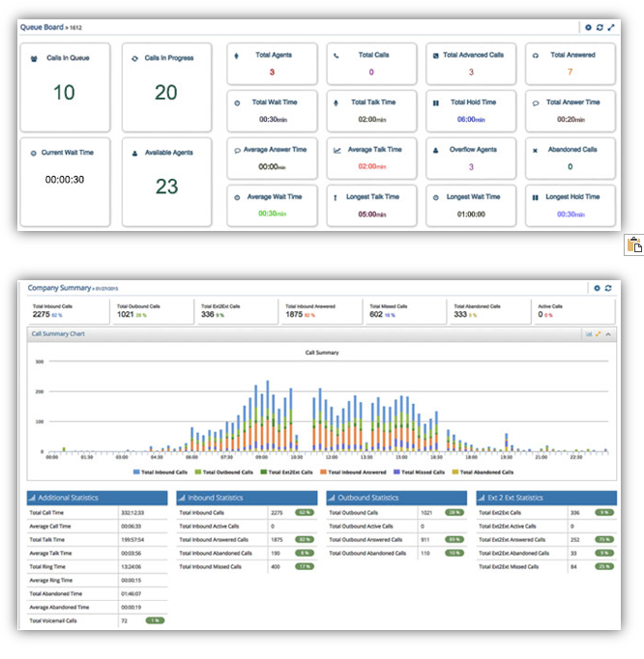Click the Total Outbound Abandoned Calls percentage badge

click(x=454, y=553)
